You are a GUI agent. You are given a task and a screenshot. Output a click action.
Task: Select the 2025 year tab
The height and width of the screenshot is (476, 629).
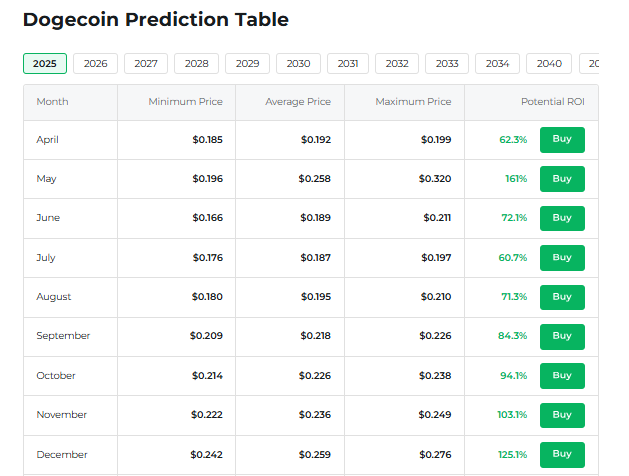(45, 63)
